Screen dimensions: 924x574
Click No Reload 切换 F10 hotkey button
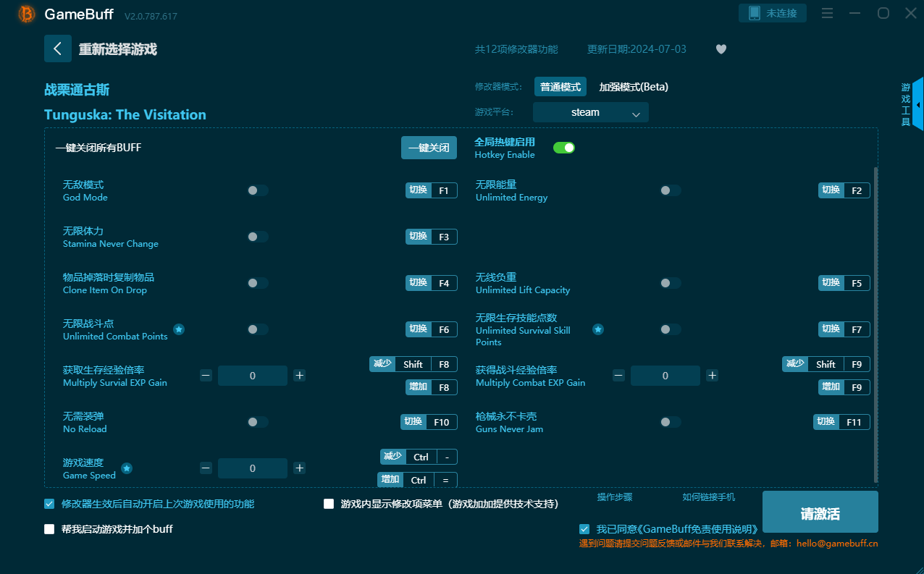[x=429, y=422]
